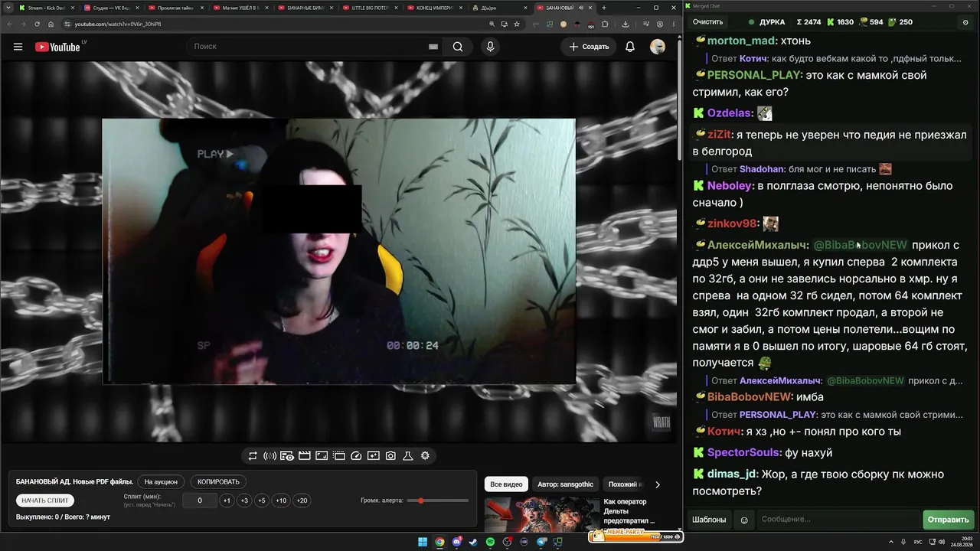Click the НАЧАТЬ СПЛИТ button
This screenshot has height=551, width=980.
[x=45, y=500]
